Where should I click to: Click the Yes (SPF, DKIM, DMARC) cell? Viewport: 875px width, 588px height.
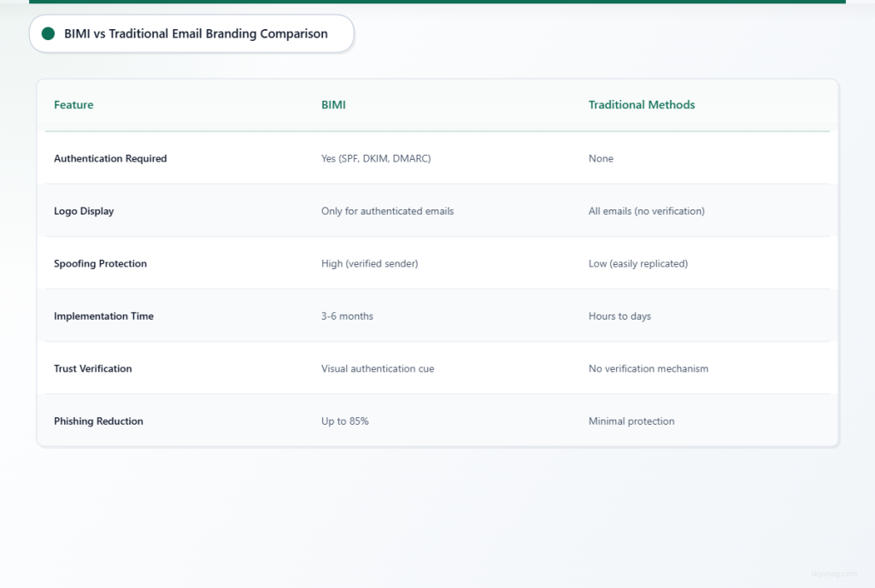[376, 158]
